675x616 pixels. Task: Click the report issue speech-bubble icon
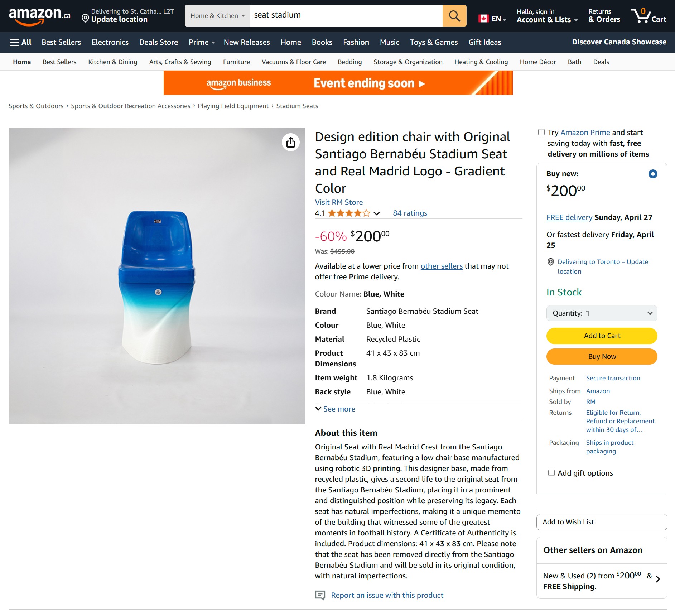tap(320, 595)
